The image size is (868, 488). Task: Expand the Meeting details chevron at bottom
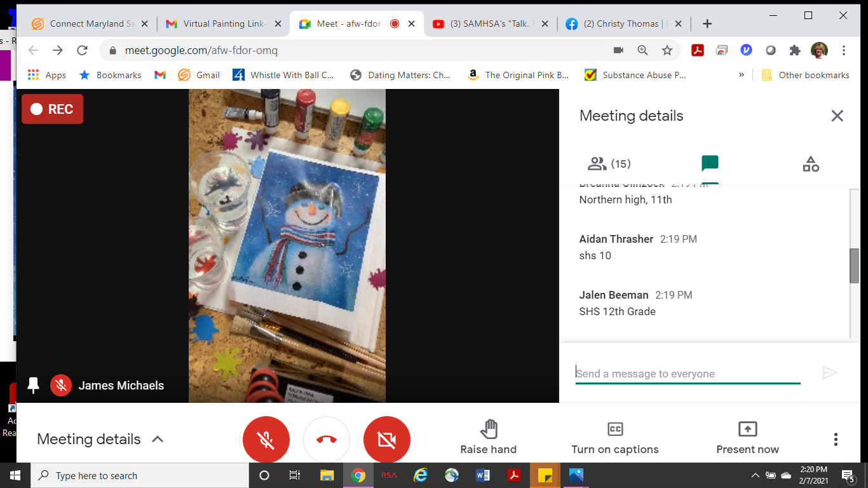[158, 439]
